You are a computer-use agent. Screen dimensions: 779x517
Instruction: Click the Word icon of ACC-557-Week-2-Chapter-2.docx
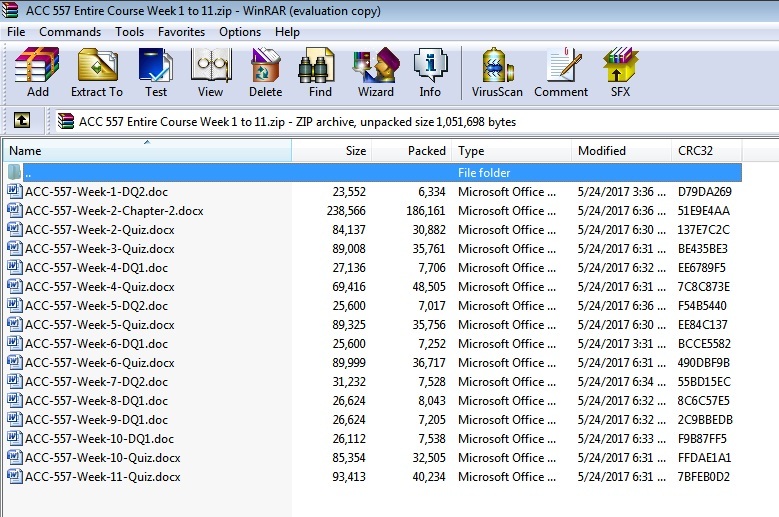click(15, 210)
